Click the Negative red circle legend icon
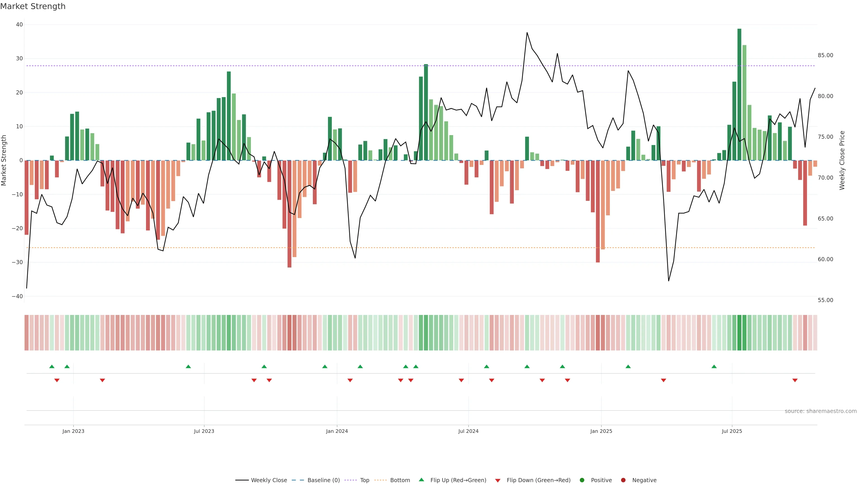Screen dimensions: 868x488 (x=623, y=480)
